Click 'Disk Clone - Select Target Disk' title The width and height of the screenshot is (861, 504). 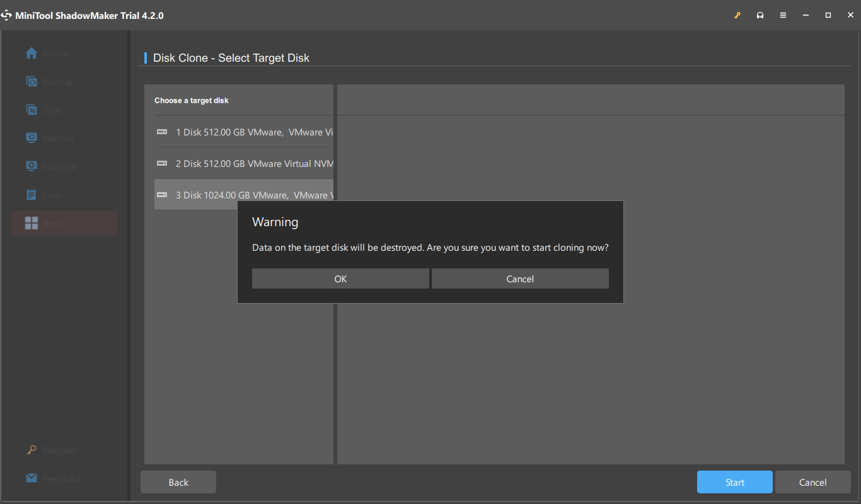[231, 58]
